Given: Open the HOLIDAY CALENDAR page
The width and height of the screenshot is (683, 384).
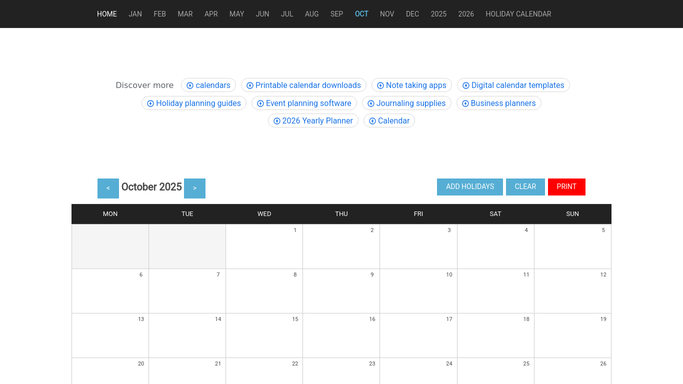Looking at the screenshot, I should click(x=518, y=14).
